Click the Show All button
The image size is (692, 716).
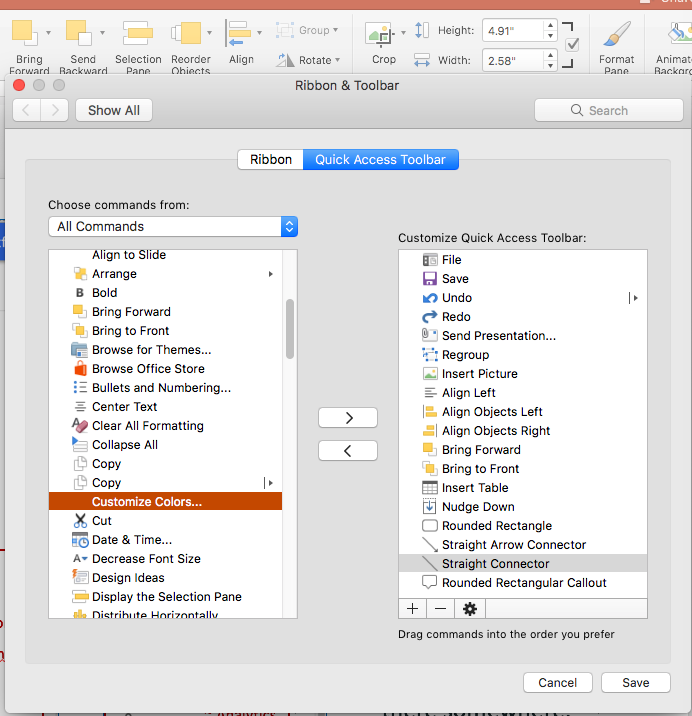[x=114, y=111]
